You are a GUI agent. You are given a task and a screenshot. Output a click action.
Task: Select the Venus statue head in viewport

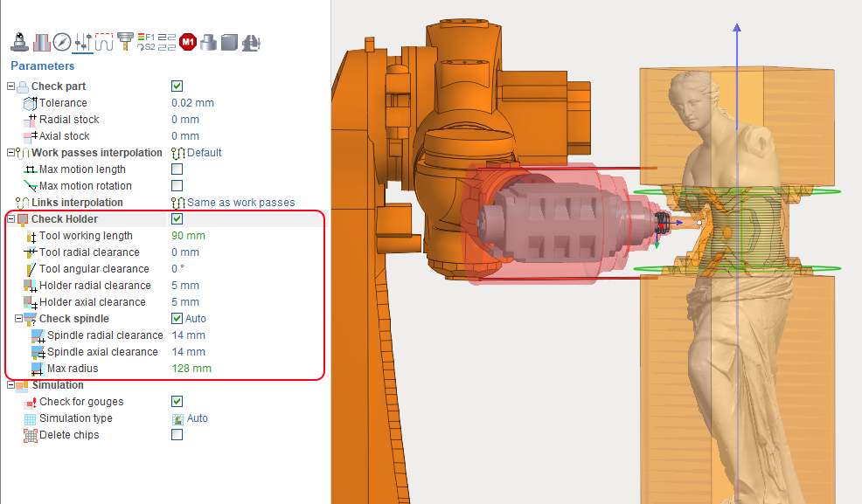pos(692,99)
